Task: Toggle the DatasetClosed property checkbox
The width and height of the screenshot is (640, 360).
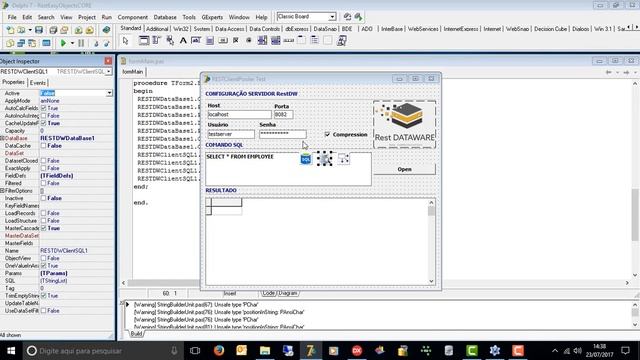Action: (x=43, y=161)
